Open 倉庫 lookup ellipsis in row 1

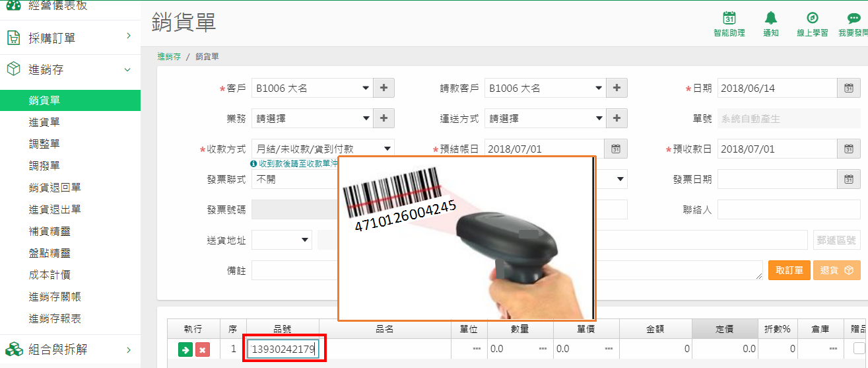pos(833,349)
